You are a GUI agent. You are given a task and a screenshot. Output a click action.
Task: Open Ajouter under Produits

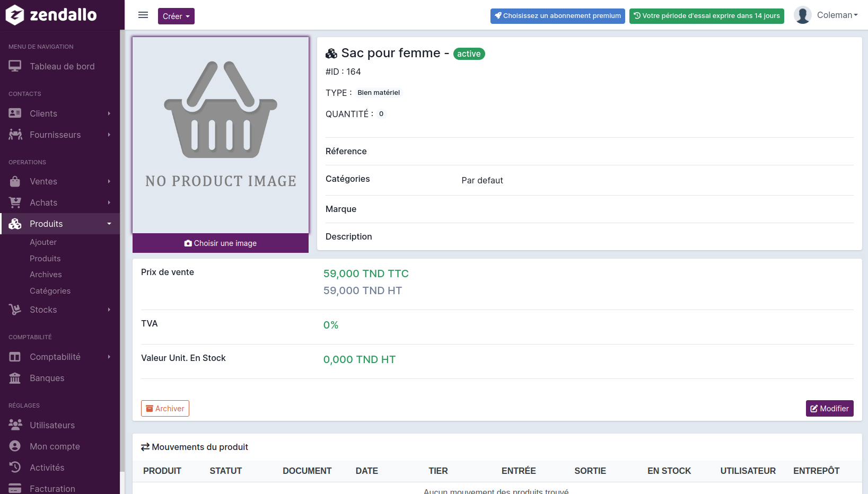coord(43,242)
